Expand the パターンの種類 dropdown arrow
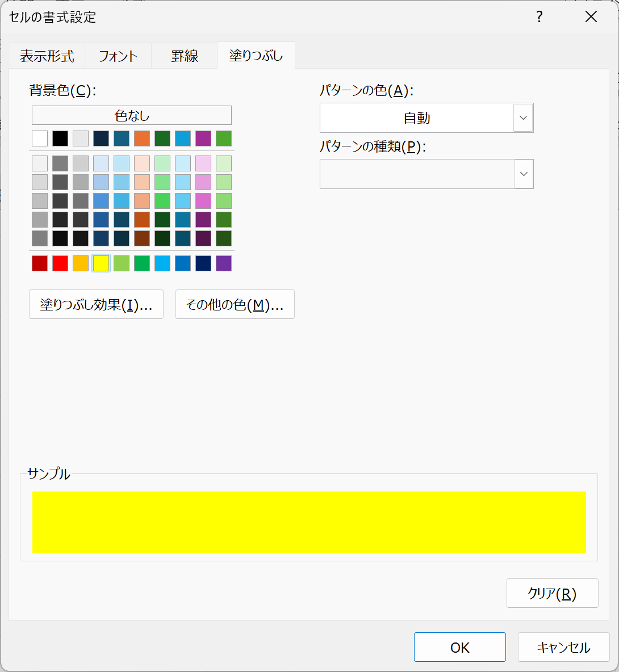 (x=524, y=174)
